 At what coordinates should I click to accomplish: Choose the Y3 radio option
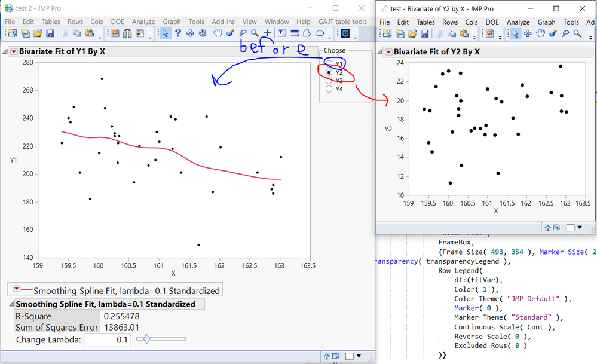[x=329, y=81]
